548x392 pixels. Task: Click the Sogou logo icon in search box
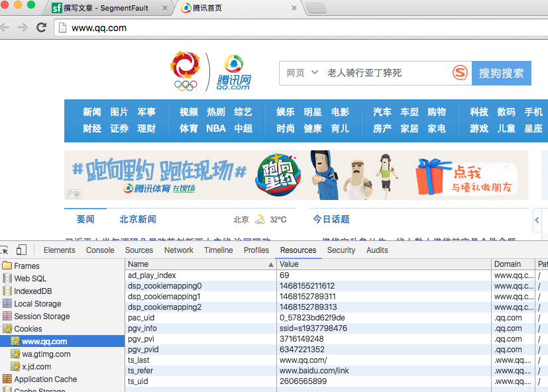pos(460,73)
